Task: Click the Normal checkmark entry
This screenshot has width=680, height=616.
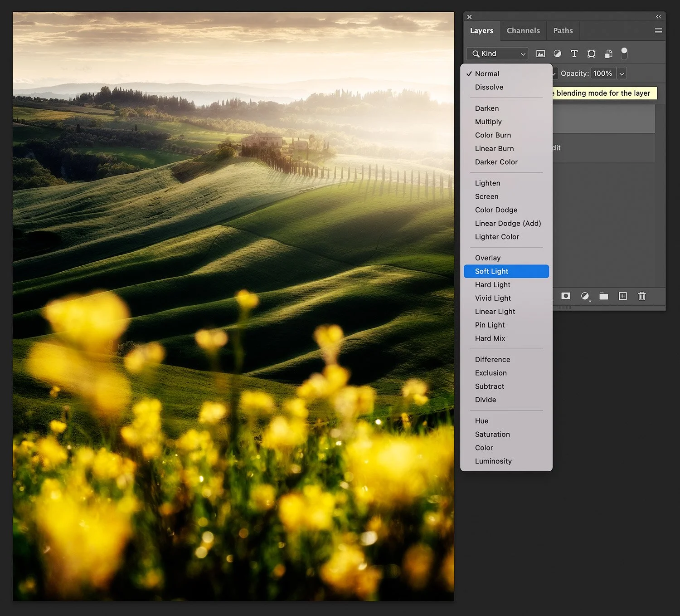Action: tap(487, 73)
